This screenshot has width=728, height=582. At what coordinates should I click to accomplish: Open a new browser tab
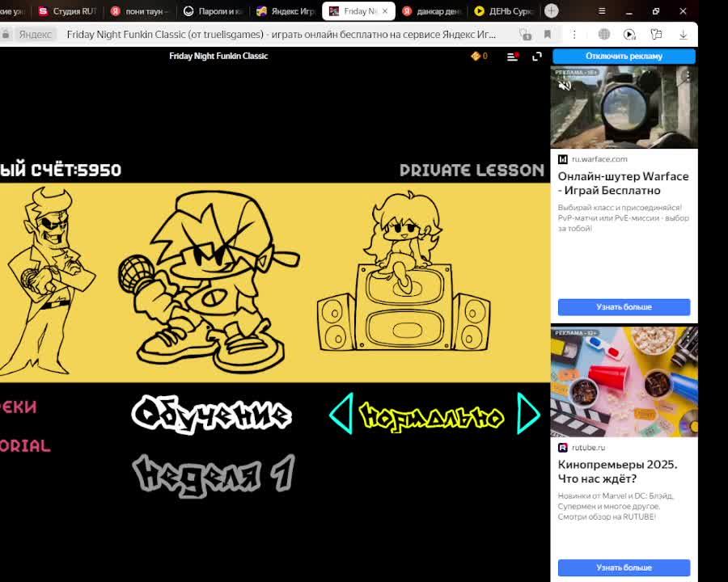point(551,11)
